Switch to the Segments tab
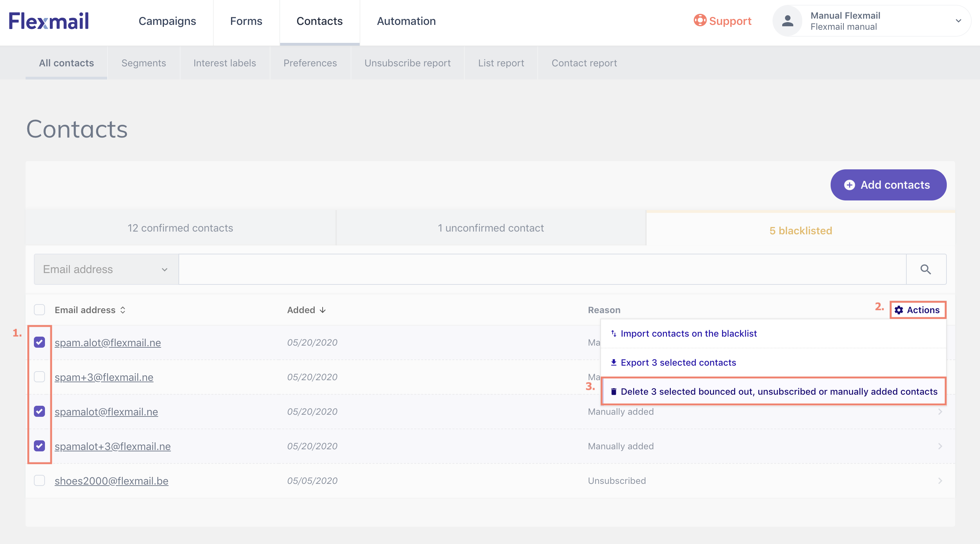The height and width of the screenshot is (544, 980). [144, 63]
